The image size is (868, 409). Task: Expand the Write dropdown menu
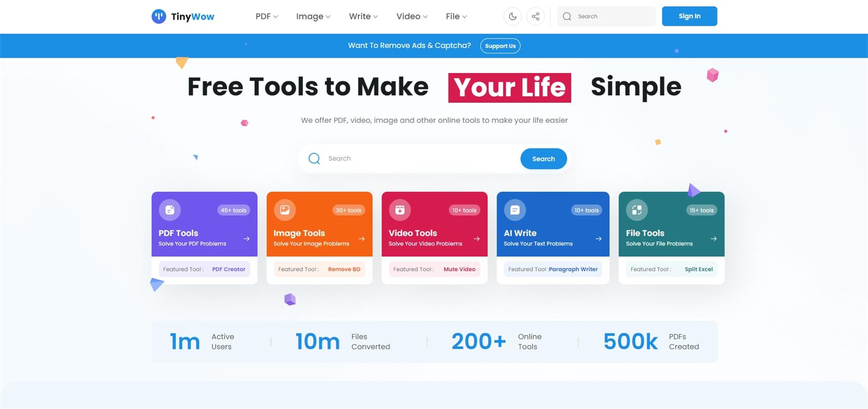[x=364, y=16]
